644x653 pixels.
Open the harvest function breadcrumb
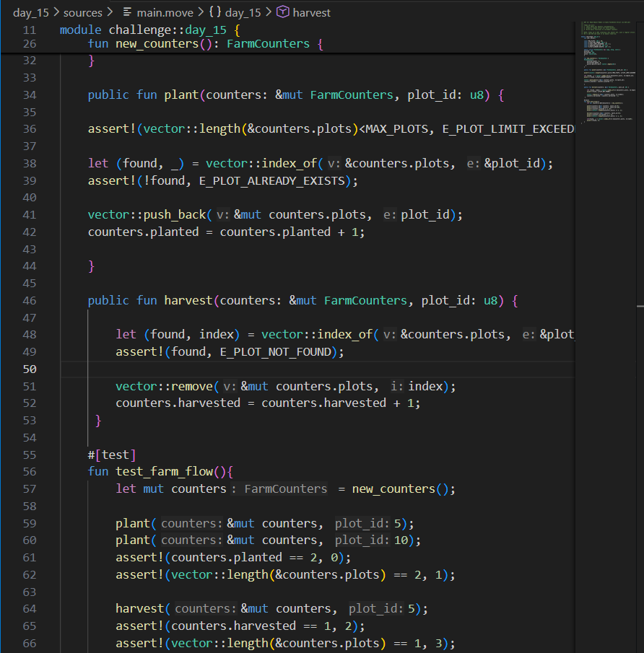point(311,12)
